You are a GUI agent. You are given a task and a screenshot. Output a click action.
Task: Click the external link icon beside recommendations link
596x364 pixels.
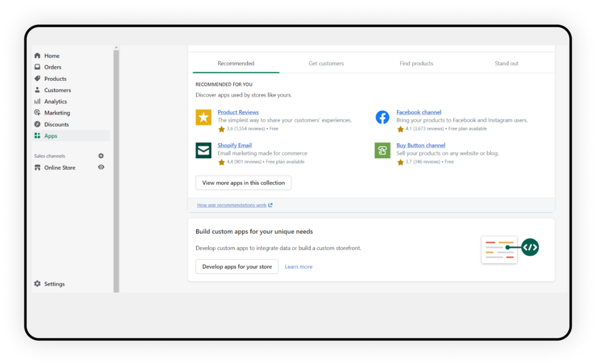pos(270,205)
